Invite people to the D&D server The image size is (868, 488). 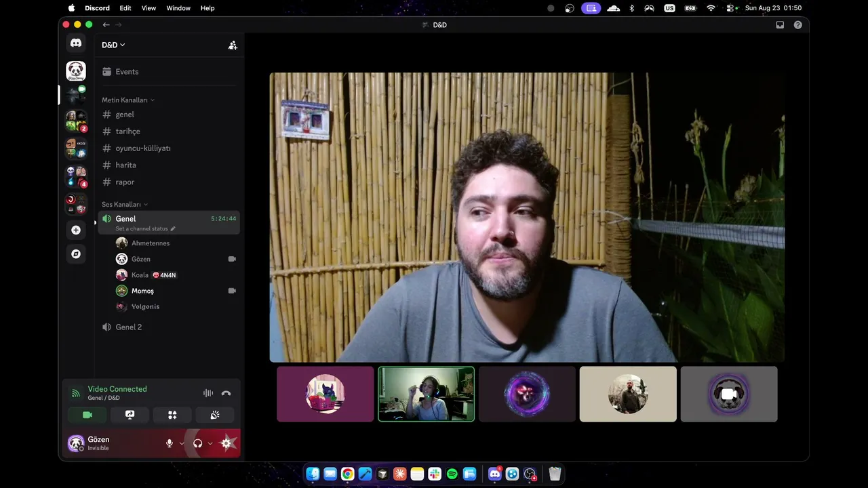(233, 45)
